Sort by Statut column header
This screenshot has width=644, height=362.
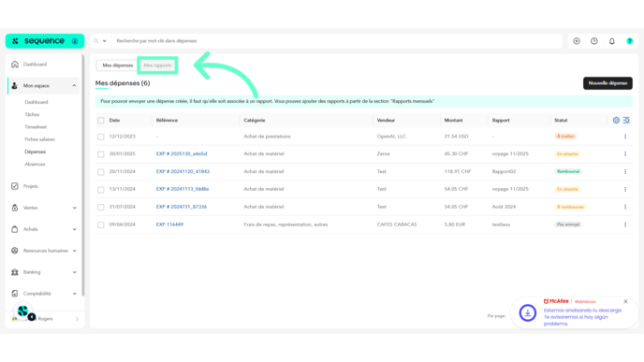pos(561,121)
